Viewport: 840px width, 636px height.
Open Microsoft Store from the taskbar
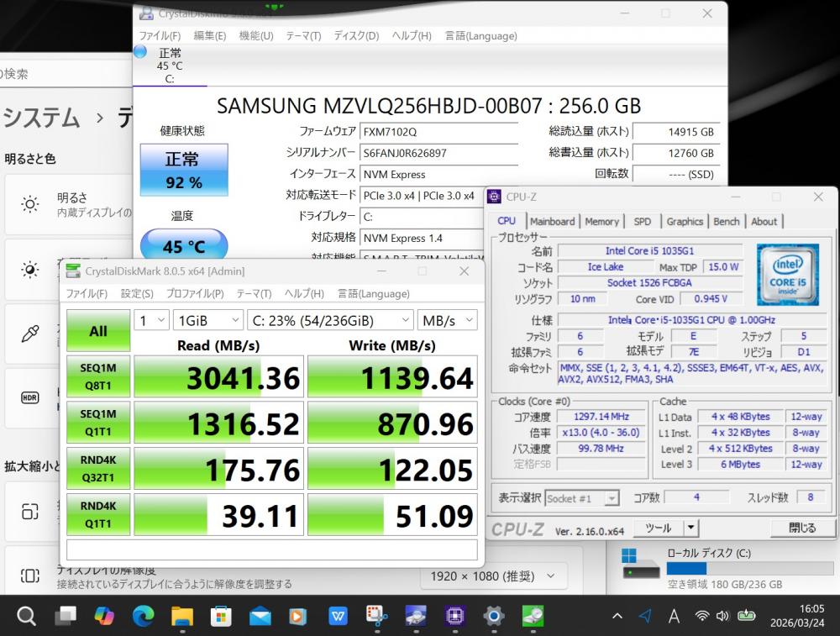221,616
